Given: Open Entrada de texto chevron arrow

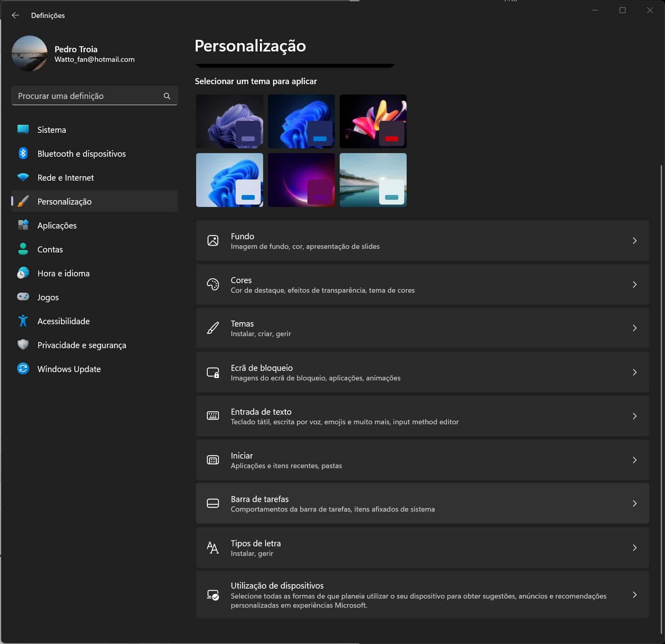Looking at the screenshot, I should click(x=635, y=416).
